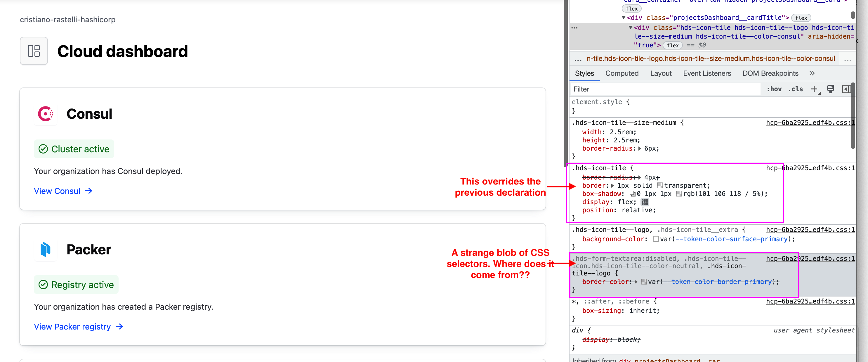
Task: Follow the View Consul link
Action: click(58, 191)
